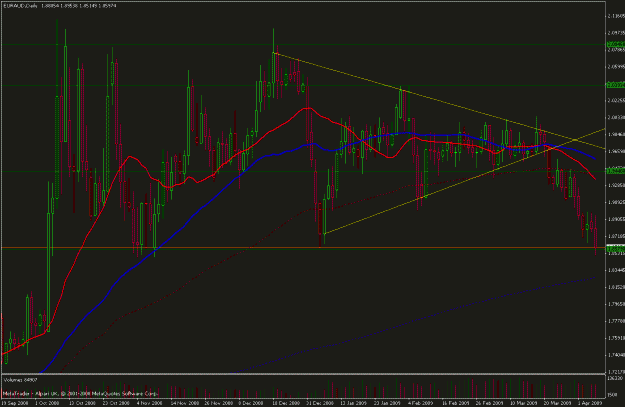Click the highest green price tag on the axis
Image resolution: width=625 pixels, height=407 pixels.
(x=615, y=44)
